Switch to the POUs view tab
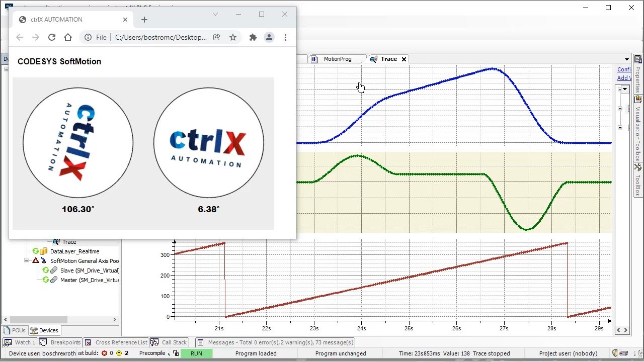 click(15, 330)
